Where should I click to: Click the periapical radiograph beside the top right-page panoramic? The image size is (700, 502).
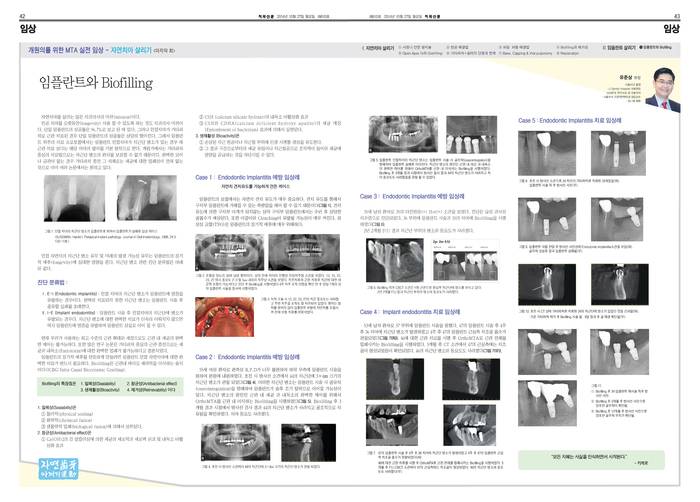click(471, 134)
